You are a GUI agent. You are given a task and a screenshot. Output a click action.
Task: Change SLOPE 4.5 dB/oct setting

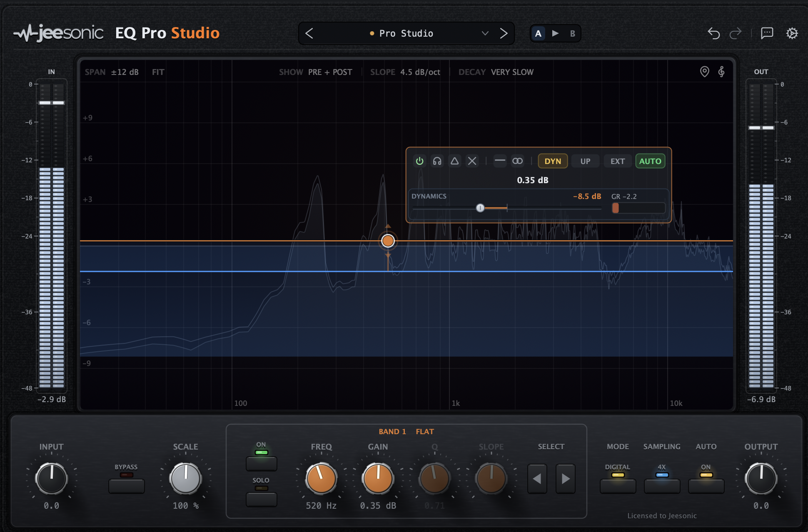click(405, 72)
